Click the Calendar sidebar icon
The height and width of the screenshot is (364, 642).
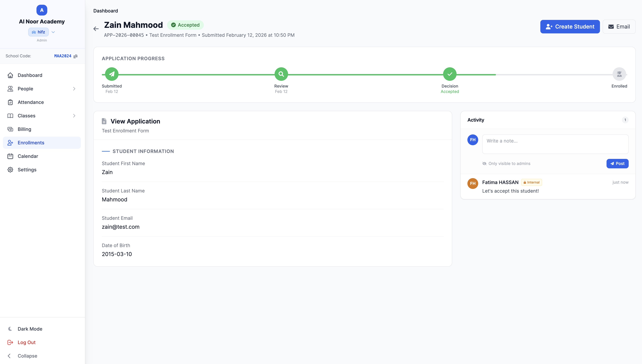10,156
